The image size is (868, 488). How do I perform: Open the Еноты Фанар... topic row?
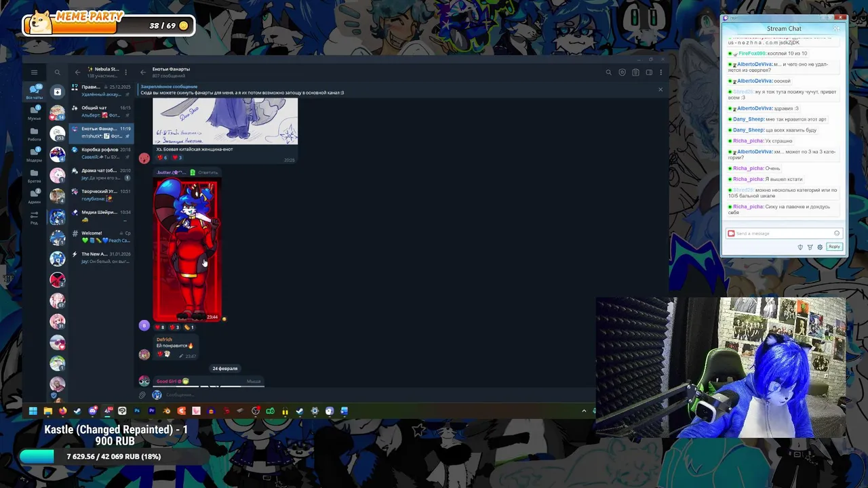pos(102,133)
